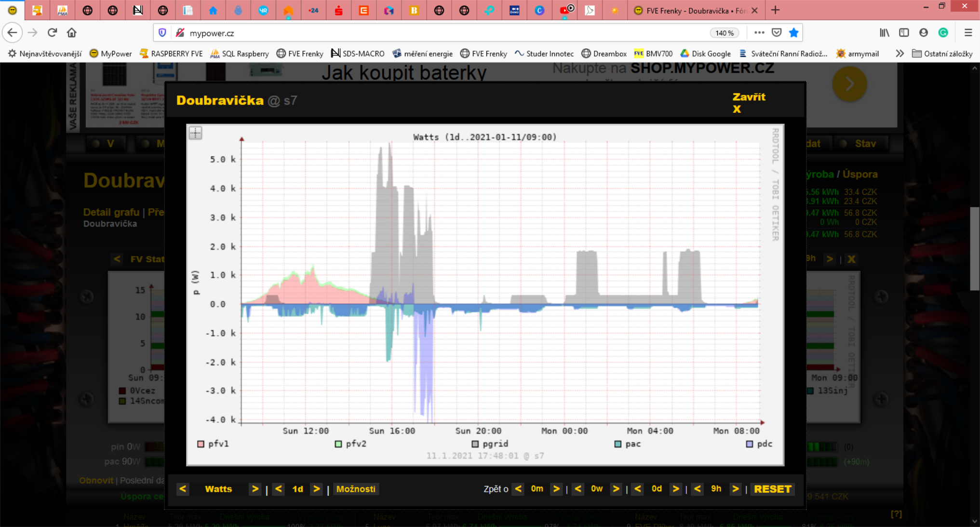This screenshot has height=527, width=980.
Task: Click the Firefox reload page icon
Action: point(52,33)
